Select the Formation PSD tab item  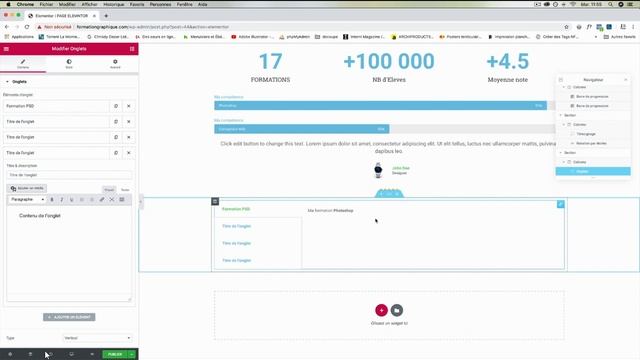pos(56,106)
